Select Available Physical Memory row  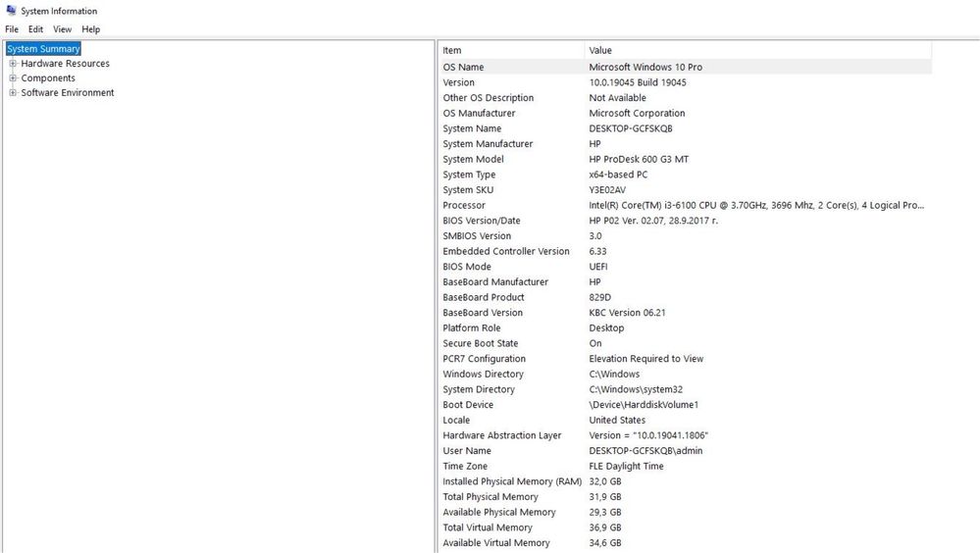coord(685,513)
